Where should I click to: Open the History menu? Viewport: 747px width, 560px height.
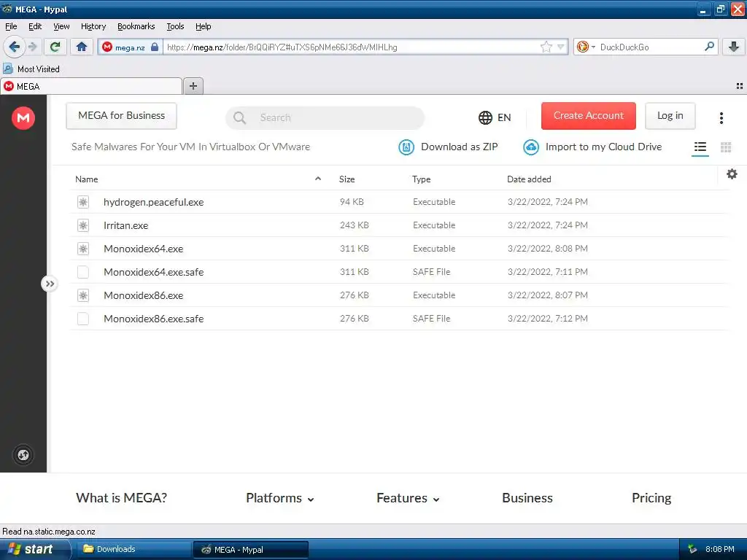93,26
